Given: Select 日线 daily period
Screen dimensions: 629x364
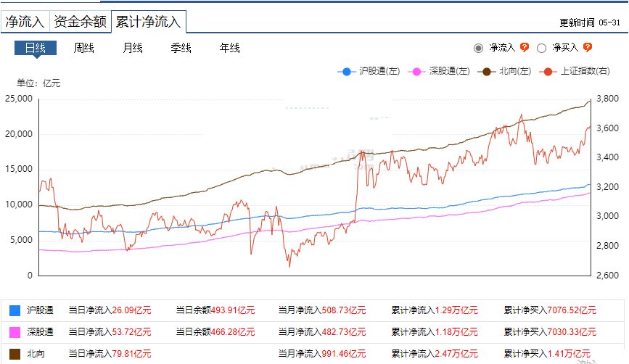Looking at the screenshot, I should (36, 48).
